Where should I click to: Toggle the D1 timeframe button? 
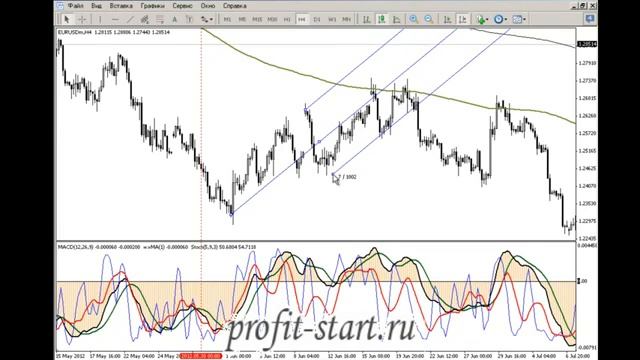click(317, 19)
